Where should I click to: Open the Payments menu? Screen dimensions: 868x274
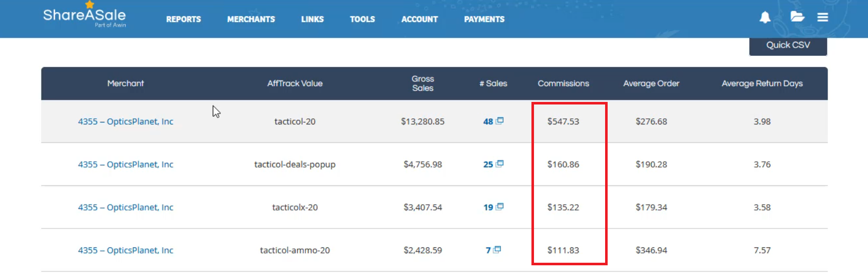click(x=484, y=19)
